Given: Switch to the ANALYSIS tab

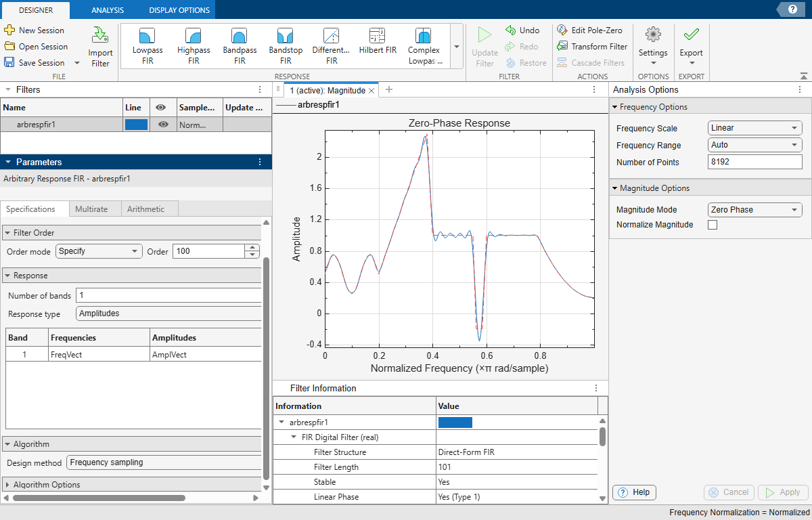Looking at the screenshot, I should 108,9.
